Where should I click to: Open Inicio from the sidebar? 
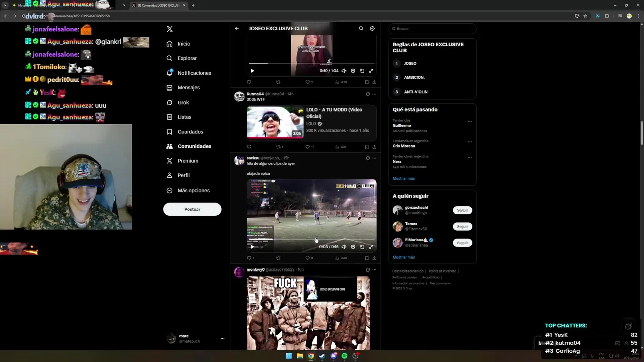[x=178, y=44]
